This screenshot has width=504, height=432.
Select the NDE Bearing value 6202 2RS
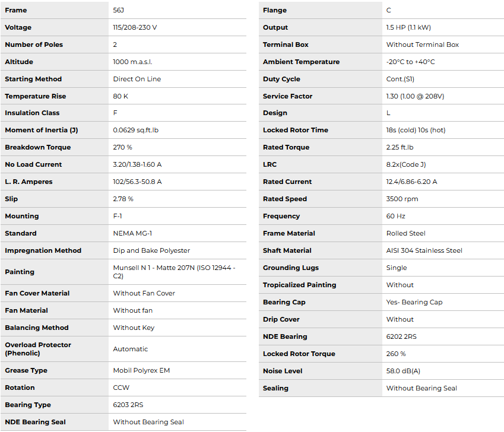point(401,336)
